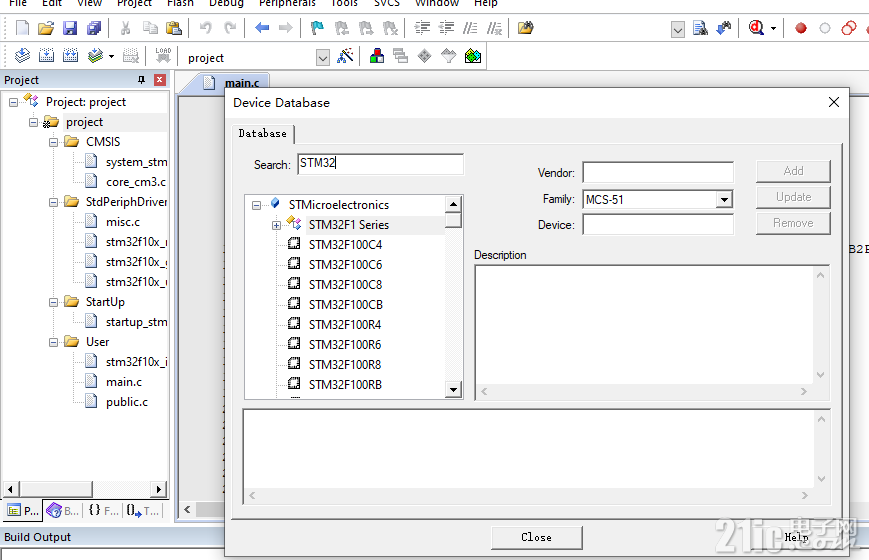Click the Close button in dialog

click(x=536, y=537)
